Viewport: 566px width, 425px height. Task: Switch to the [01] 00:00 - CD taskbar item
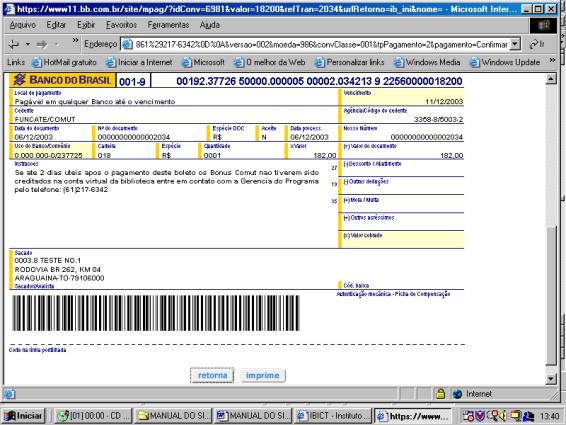[93, 416]
